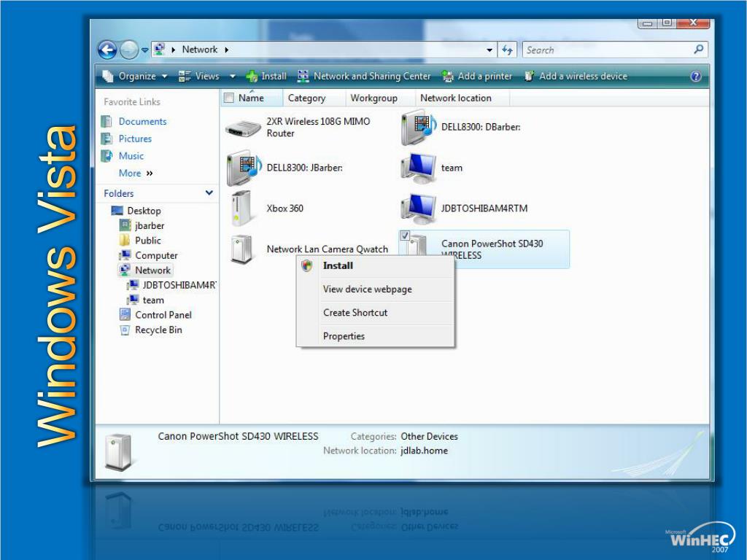Viewport: 747px width, 560px height.
Task: Choose View device webpage from context menu
Action: pyautogui.click(x=375, y=289)
